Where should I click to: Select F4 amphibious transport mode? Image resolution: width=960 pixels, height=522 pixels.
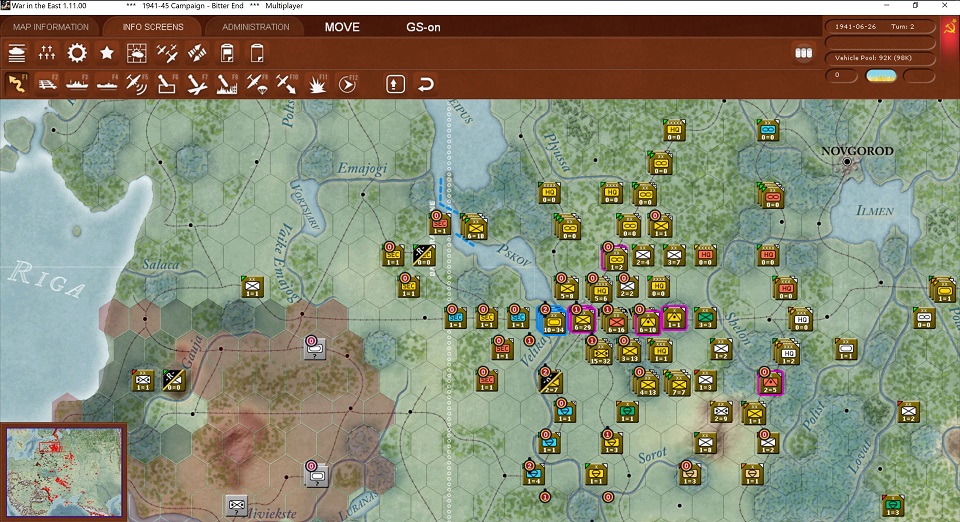[x=107, y=84]
